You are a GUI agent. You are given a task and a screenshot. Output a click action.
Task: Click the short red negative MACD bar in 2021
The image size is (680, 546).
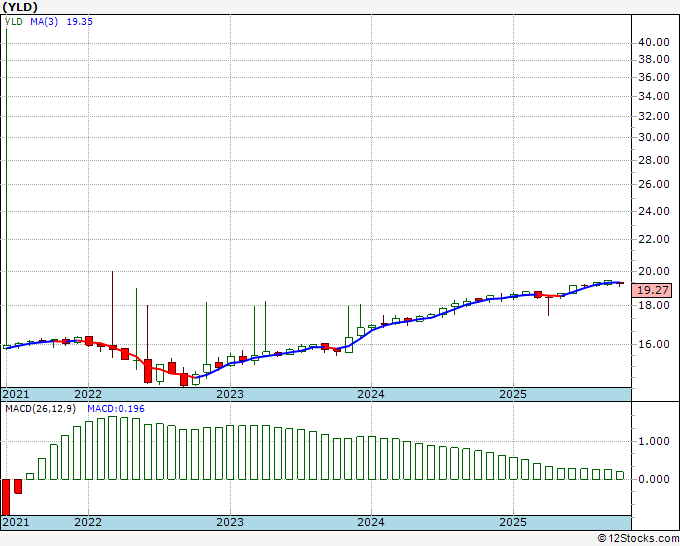click(x=18, y=486)
